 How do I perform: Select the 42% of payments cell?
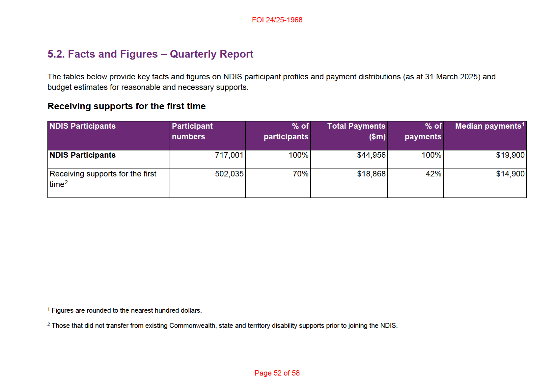(x=415, y=183)
